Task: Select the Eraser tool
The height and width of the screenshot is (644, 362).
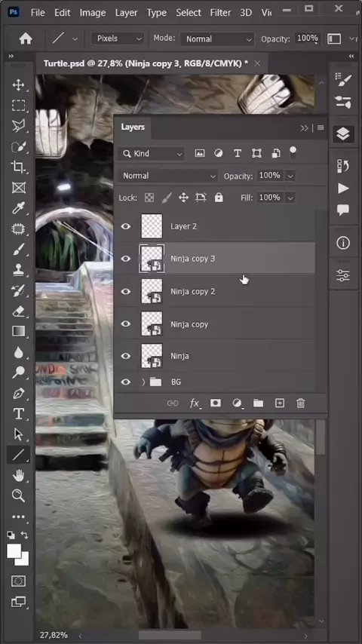Action: (x=19, y=311)
